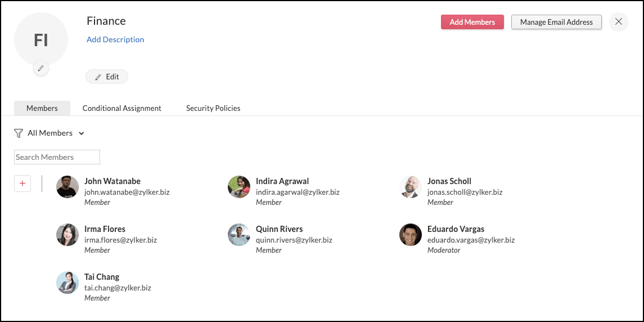The height and width of the screenshot is (322, 644).
Task: Click the Edit group button
Action: tap(107, 77)
